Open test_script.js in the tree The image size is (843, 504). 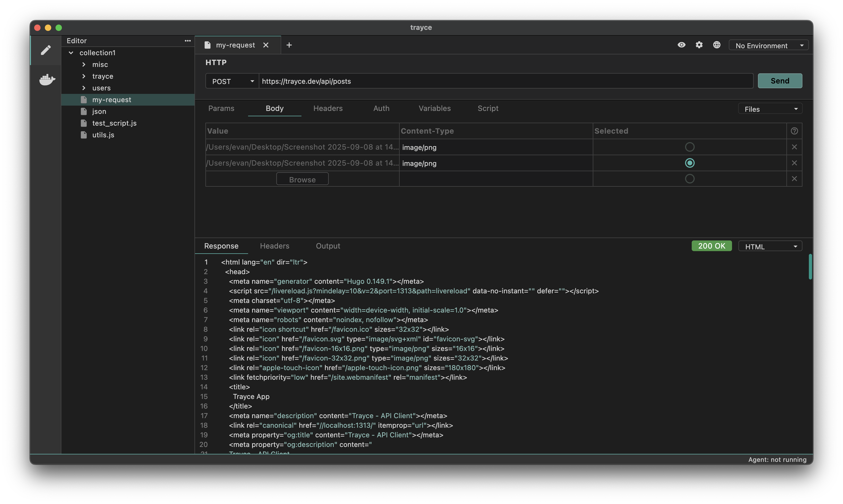point(128,123)
